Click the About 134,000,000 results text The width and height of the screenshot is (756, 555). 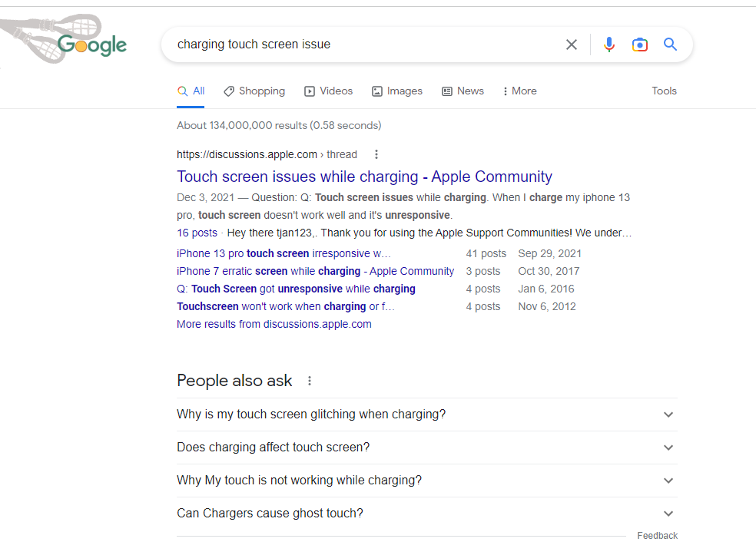(x=279, y=125)
